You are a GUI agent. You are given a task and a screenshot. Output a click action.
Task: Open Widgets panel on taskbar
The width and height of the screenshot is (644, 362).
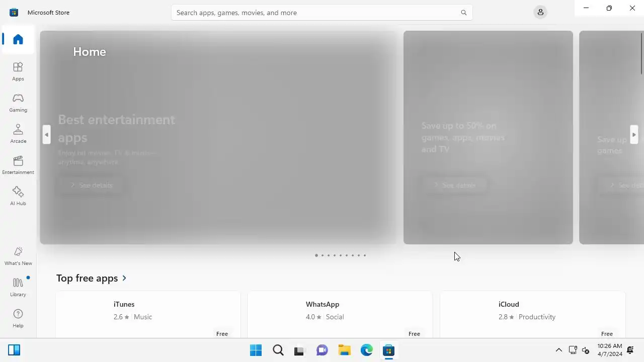point(14,350)
